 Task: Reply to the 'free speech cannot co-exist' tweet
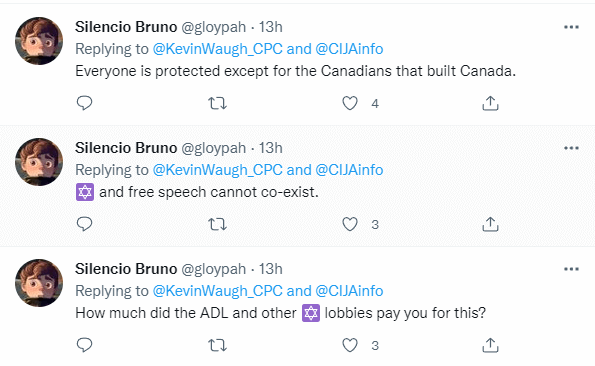tap(84, 224)
